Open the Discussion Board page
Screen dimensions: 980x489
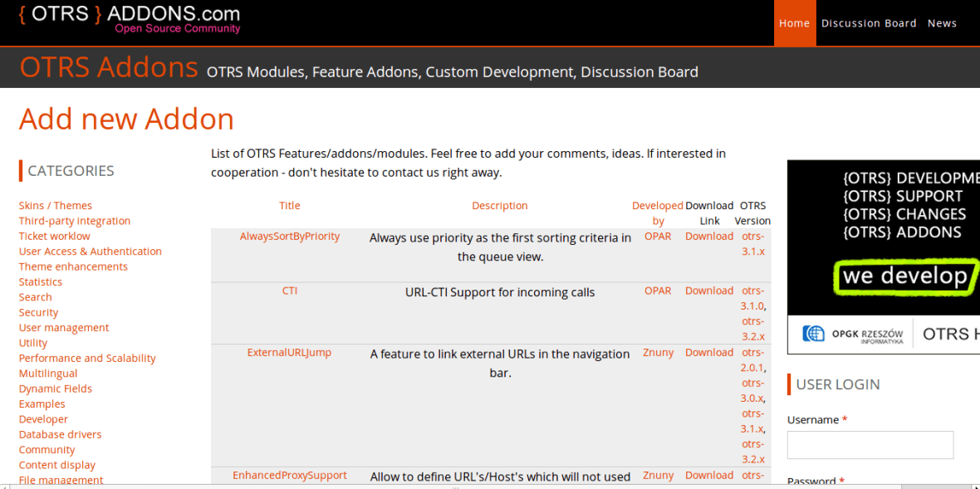(x=869, y=22)
